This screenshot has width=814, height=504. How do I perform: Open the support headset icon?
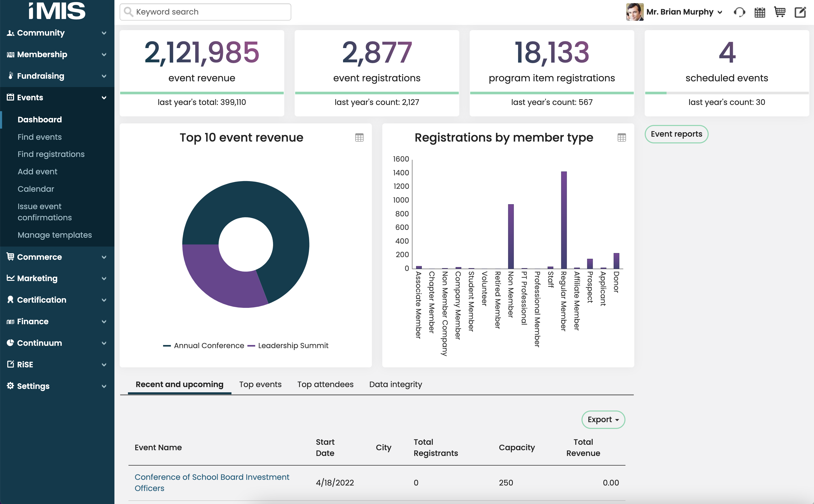pyautogui.click(x=739, y=12)
